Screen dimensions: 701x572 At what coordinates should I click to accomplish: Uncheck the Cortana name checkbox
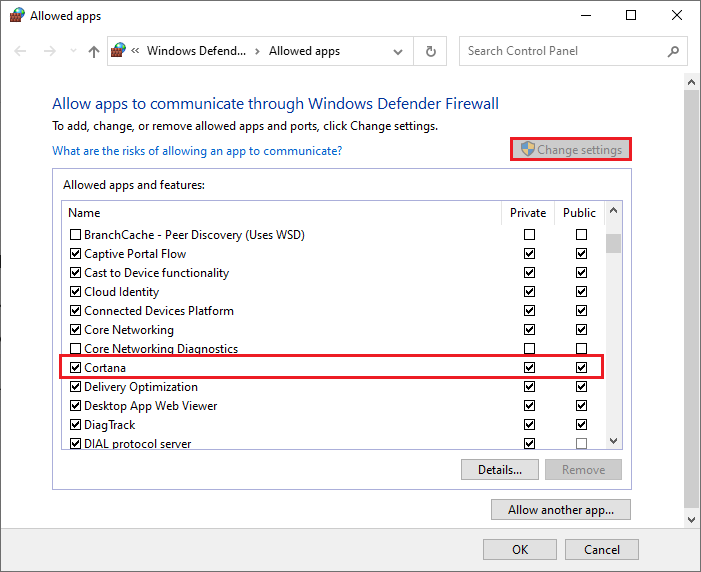76,368
